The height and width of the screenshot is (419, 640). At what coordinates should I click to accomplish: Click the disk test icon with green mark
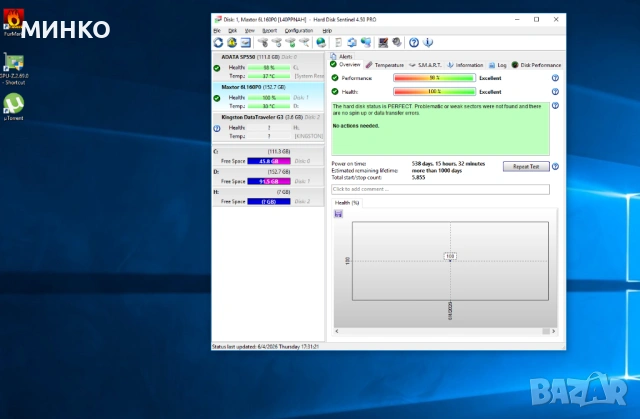291,42
